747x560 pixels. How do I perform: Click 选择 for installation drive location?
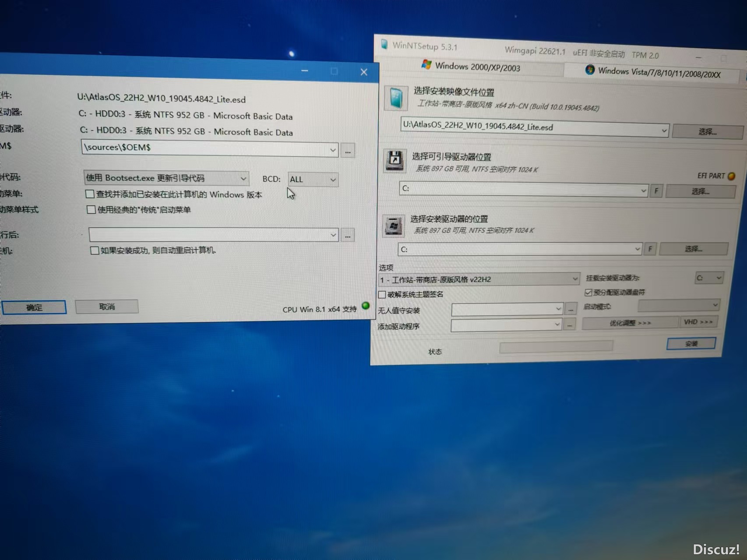click(x=693, y=249)
